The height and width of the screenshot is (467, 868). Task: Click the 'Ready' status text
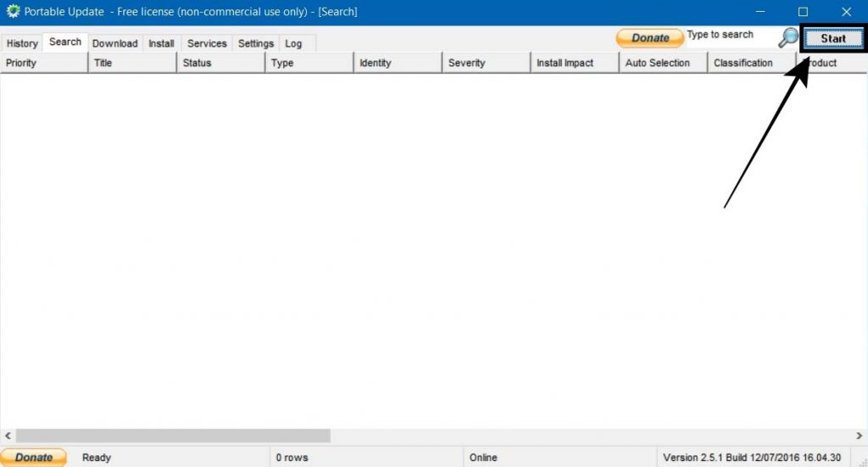97,458
